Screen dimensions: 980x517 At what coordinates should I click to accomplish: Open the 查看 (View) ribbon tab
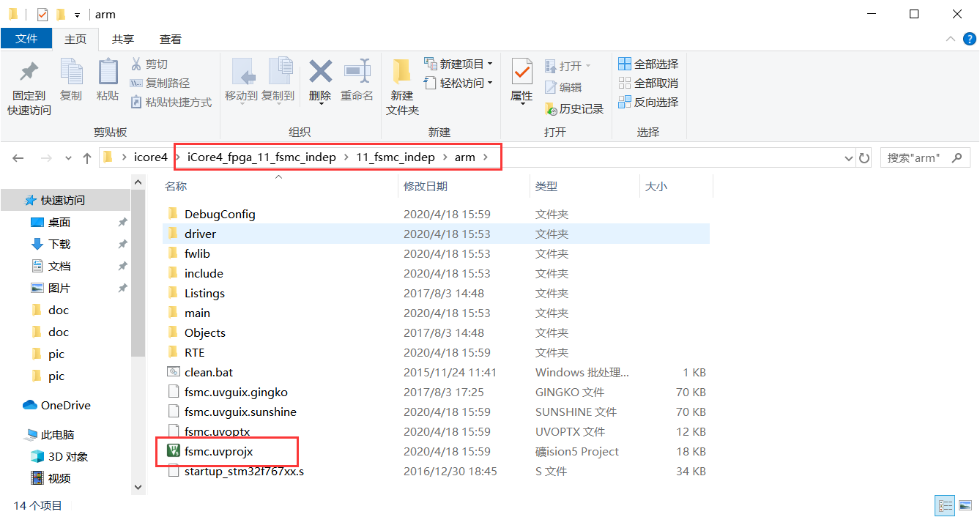pos(171,40)
